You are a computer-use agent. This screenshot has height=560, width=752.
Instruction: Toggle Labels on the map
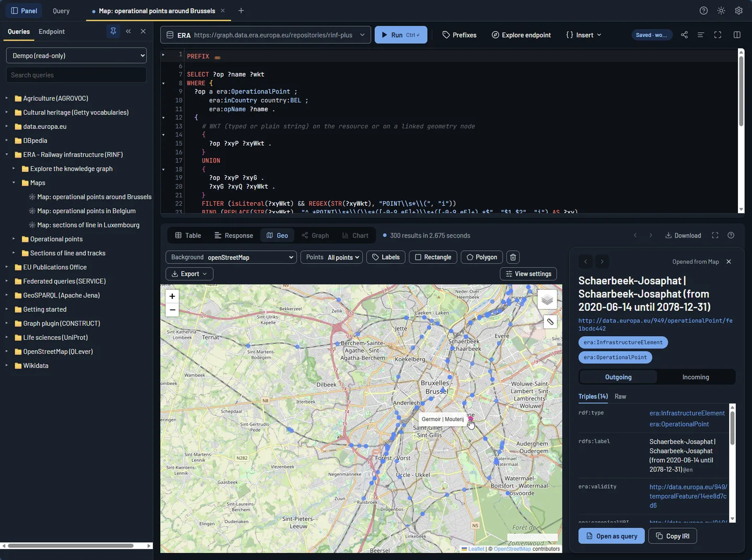[386, 257]
